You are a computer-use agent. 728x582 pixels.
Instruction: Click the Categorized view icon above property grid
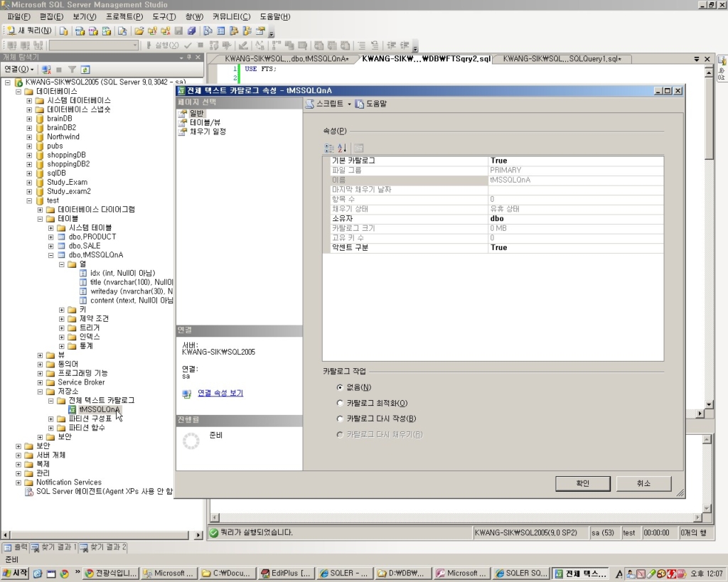328,148
